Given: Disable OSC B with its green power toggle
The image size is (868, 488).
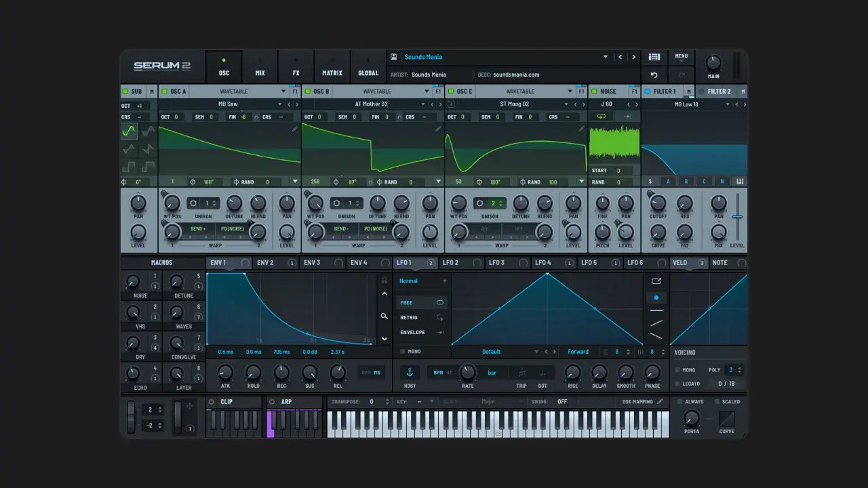Looking at the screenshot, I should pyautogui.click(x=307, y=91).
